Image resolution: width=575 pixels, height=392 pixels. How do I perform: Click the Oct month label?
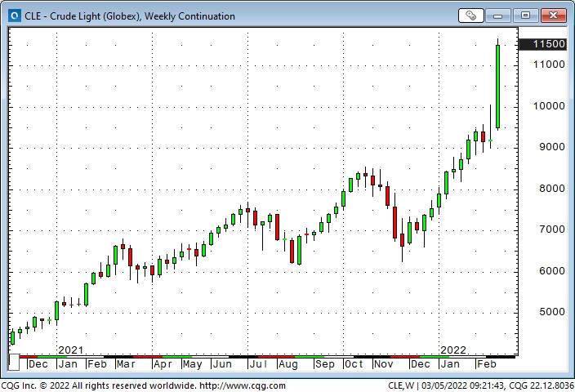pyautogui.click(x=354, y=364)
